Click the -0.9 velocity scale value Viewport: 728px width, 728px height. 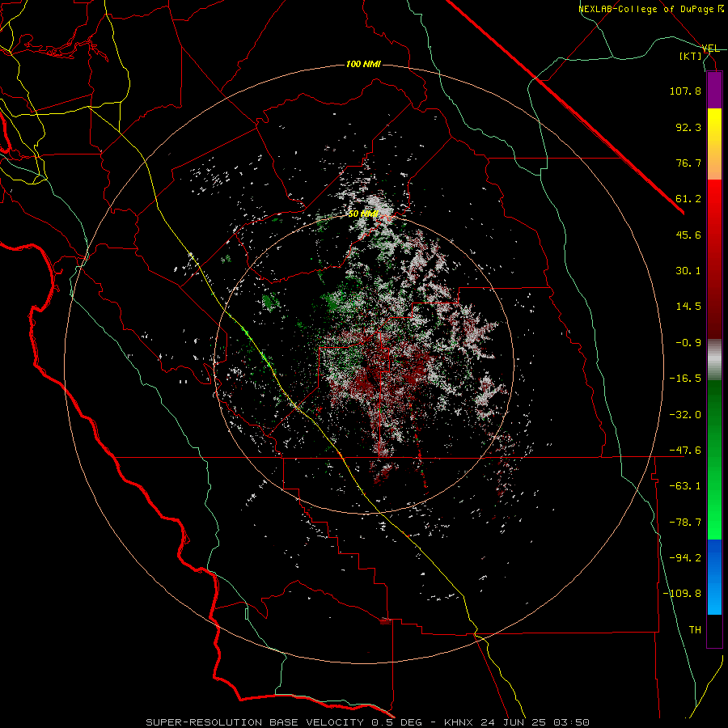[688, 343]
